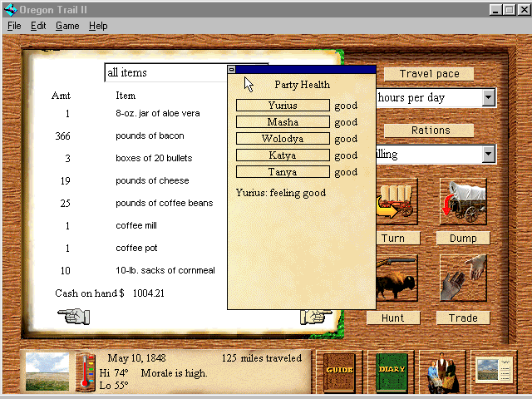Click the Hunt button
This screenshot has height=399, width=532.
click(393, 318)
